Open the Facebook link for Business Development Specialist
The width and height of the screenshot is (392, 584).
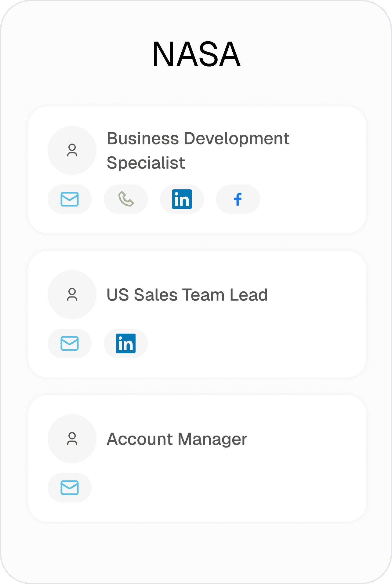tap(238, 199)
